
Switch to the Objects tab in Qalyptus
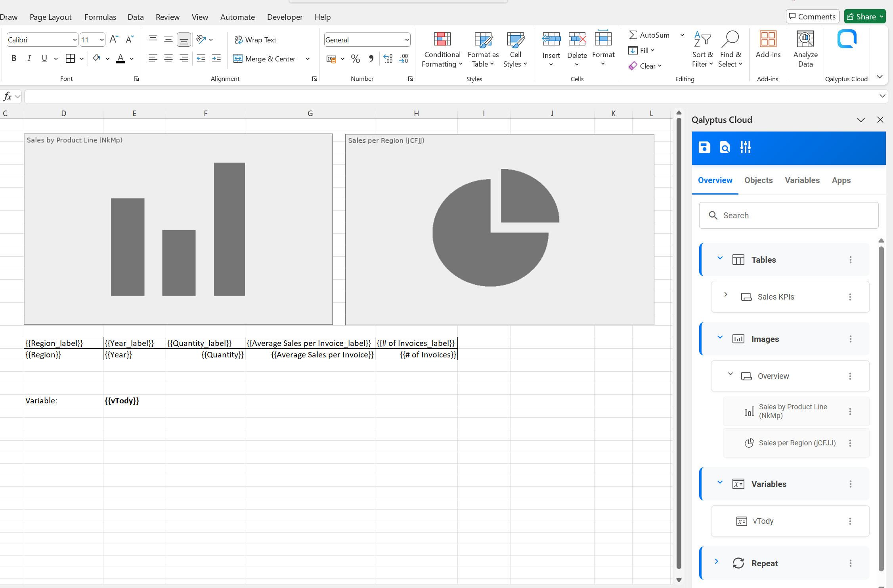758,180
